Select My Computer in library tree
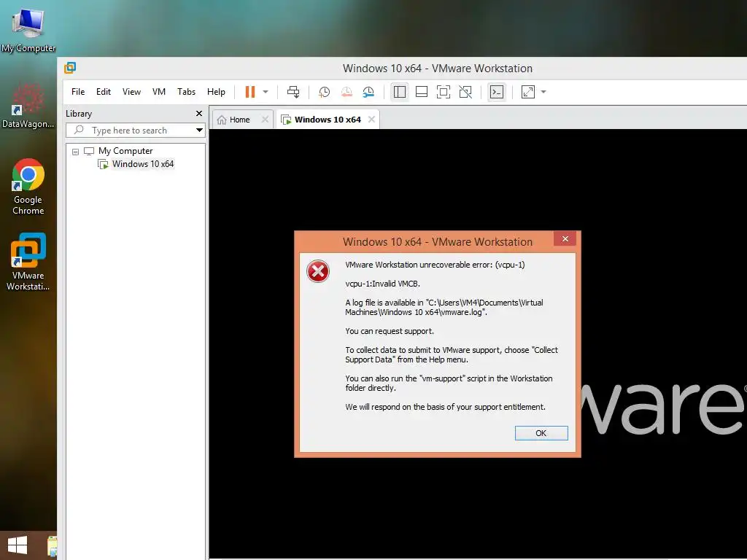747x560 pixels. pos(125,151)
